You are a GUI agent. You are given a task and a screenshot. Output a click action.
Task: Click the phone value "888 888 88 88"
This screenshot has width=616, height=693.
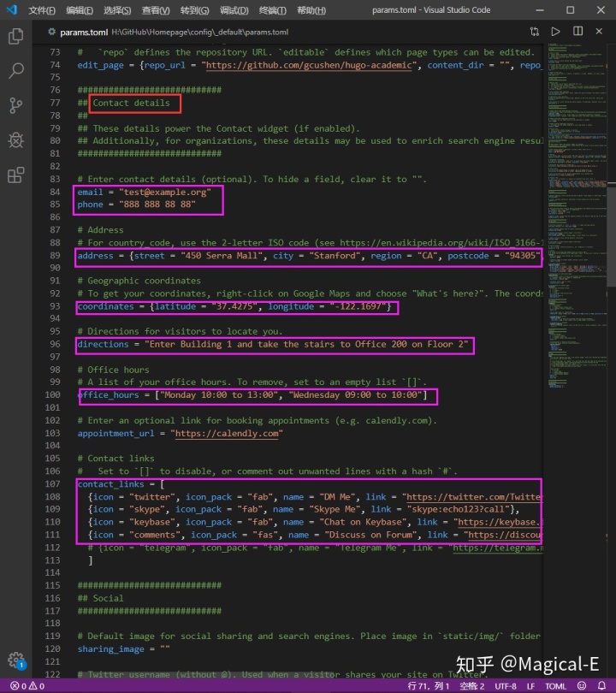point(157,204)
